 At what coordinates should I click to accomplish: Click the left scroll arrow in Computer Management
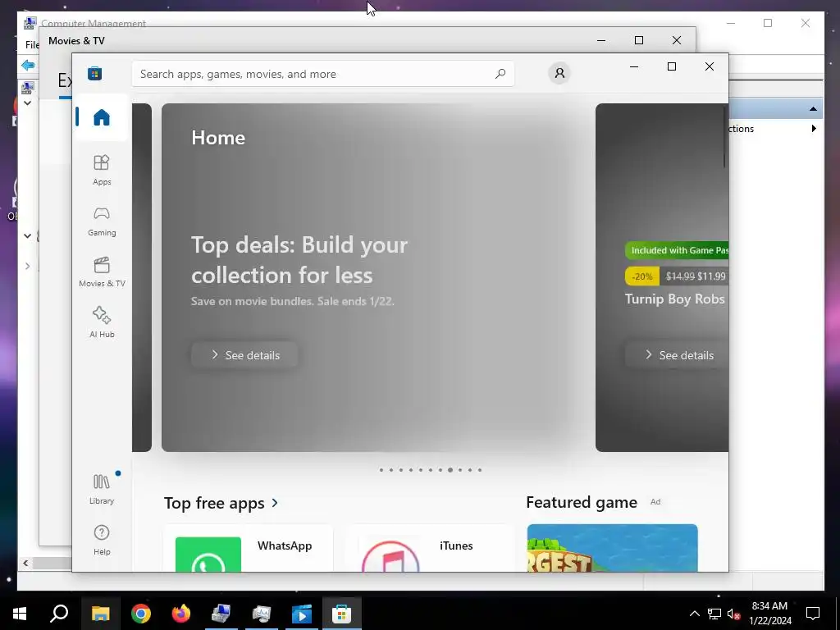coord(25,563)
